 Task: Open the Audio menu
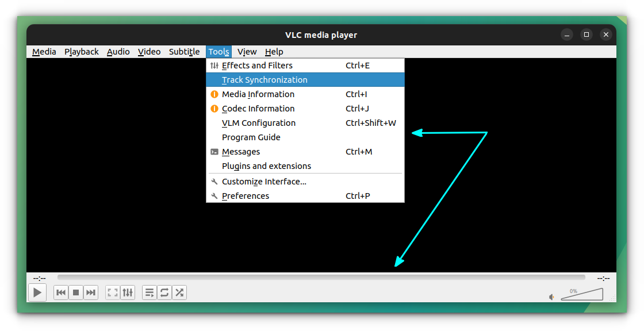118,52
